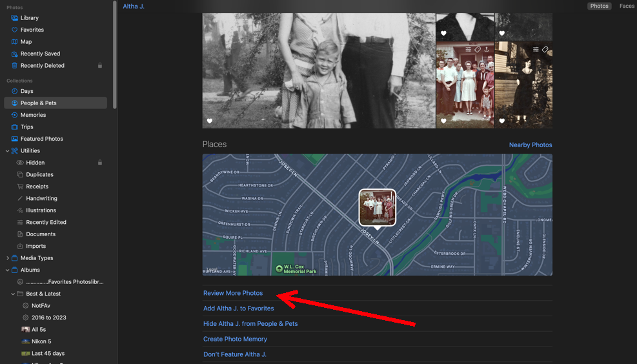
Task: Click the People & Pets person icon
Action: (15, 103)
